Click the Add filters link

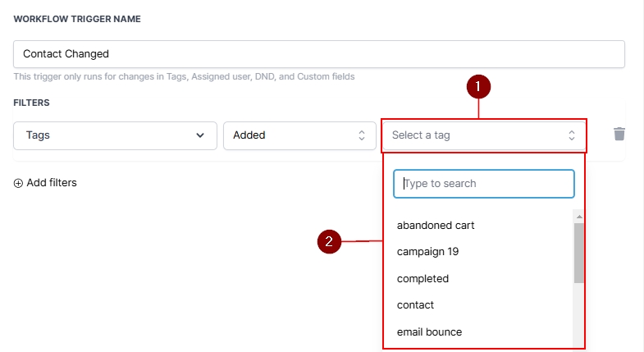[51, 183]
